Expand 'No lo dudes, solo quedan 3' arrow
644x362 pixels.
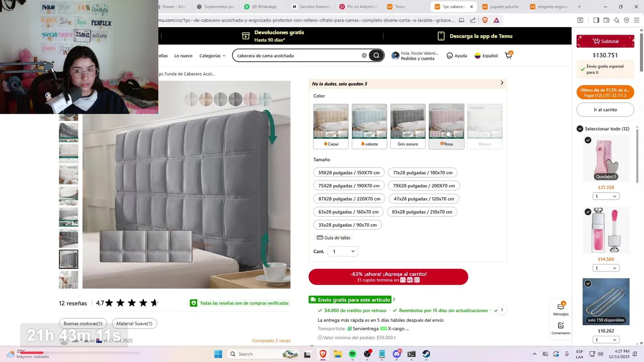click(502, 83)
